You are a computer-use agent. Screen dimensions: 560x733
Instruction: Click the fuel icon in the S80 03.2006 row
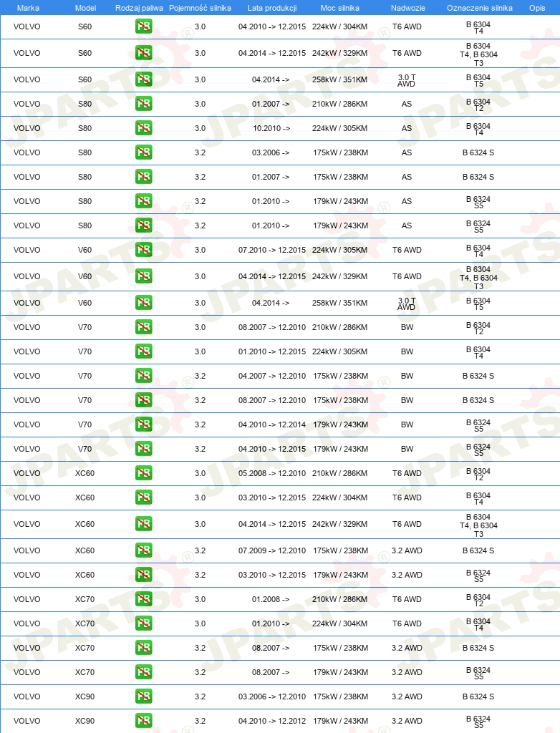pos(144,152)
